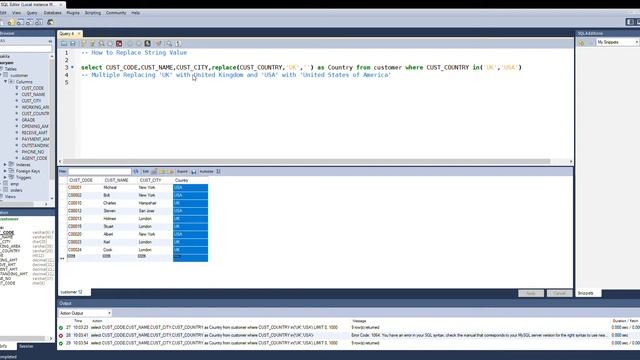Viewport: 640px width, 360px height.
Task: Collapse the Columns tree node
Action: 6,82
